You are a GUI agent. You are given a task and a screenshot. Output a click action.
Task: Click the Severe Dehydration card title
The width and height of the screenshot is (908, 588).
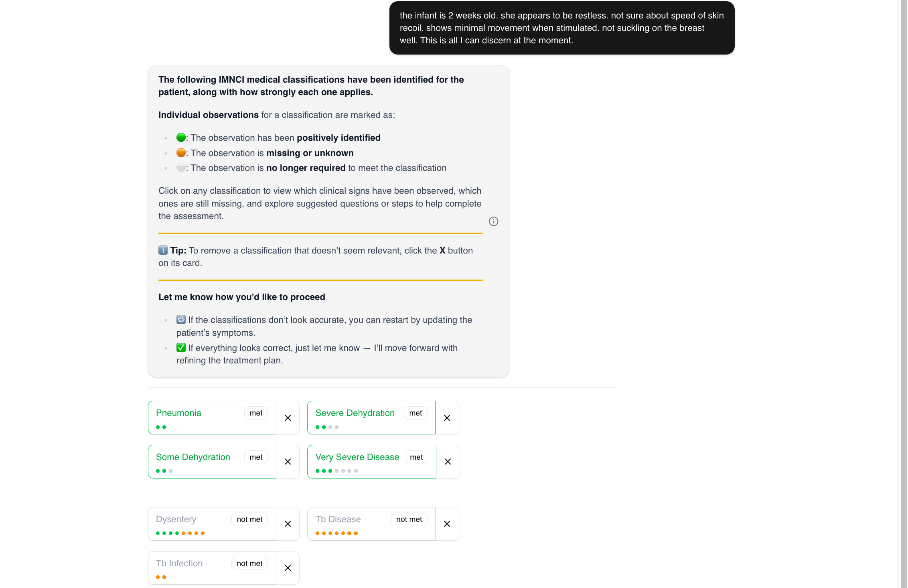(x=355, y=413)
